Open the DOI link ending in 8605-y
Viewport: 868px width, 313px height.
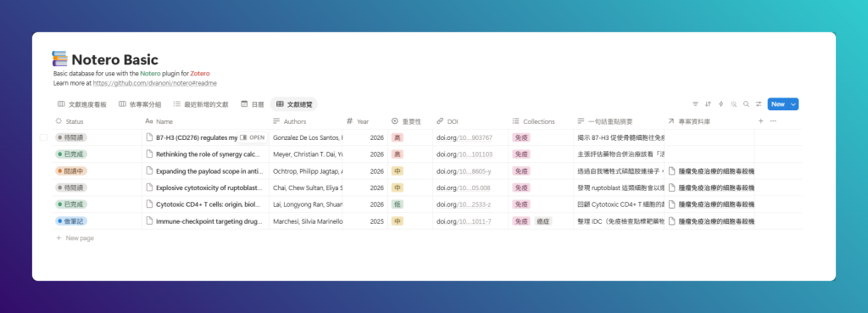[x=464, y=171]
